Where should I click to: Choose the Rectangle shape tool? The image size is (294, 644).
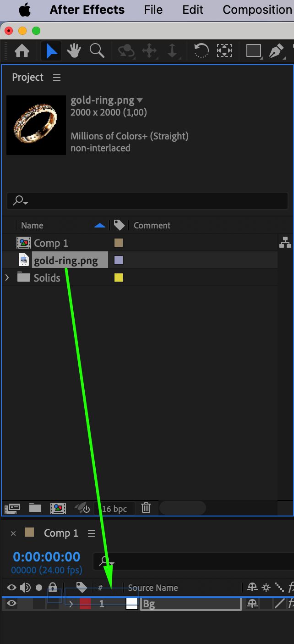253,51
